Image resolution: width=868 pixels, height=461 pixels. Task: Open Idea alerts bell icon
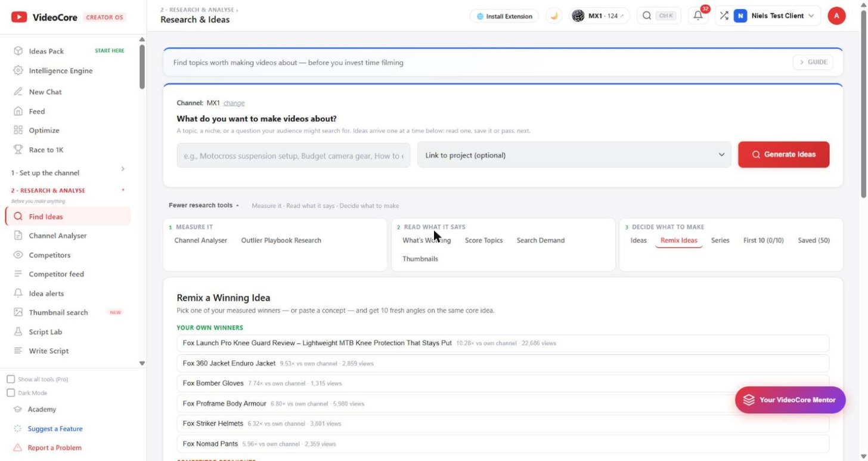click(18, 293)
